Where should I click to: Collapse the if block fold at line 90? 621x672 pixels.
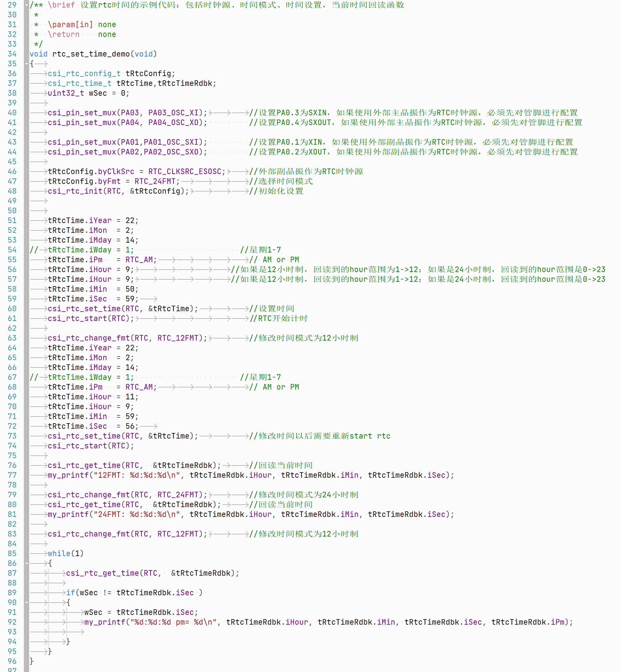tap(26, 602)
